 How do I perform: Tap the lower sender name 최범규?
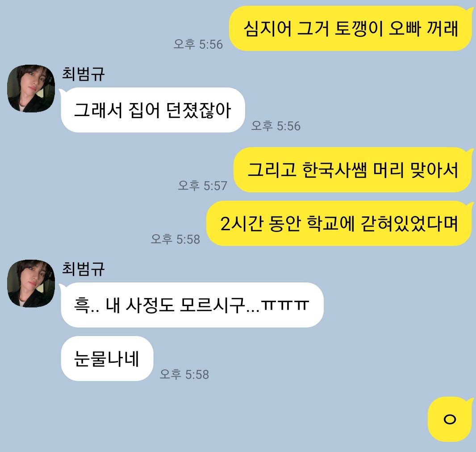pos(83,269)
